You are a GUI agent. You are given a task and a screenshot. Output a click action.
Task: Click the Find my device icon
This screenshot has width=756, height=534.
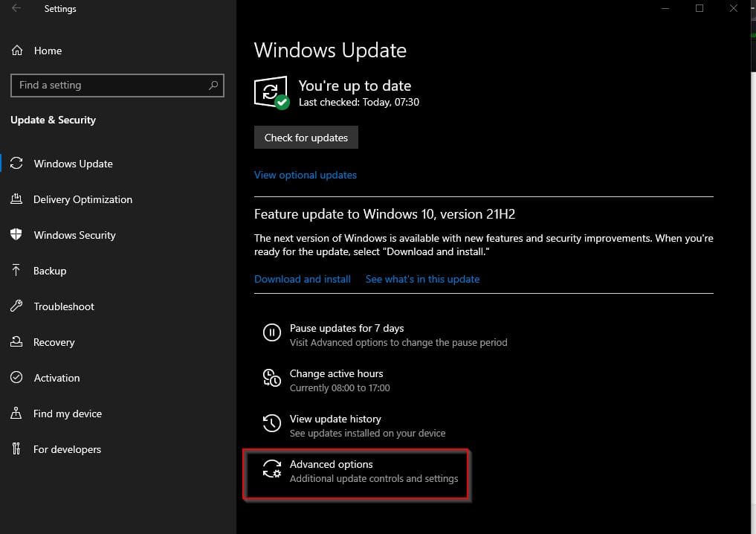coord(16,414)
